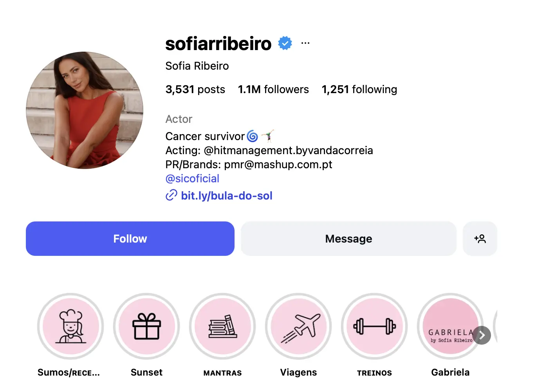Screen dimensions: 538x392
Task: Open the Treinos dumbbell highlight
Action: coord(374,326)
